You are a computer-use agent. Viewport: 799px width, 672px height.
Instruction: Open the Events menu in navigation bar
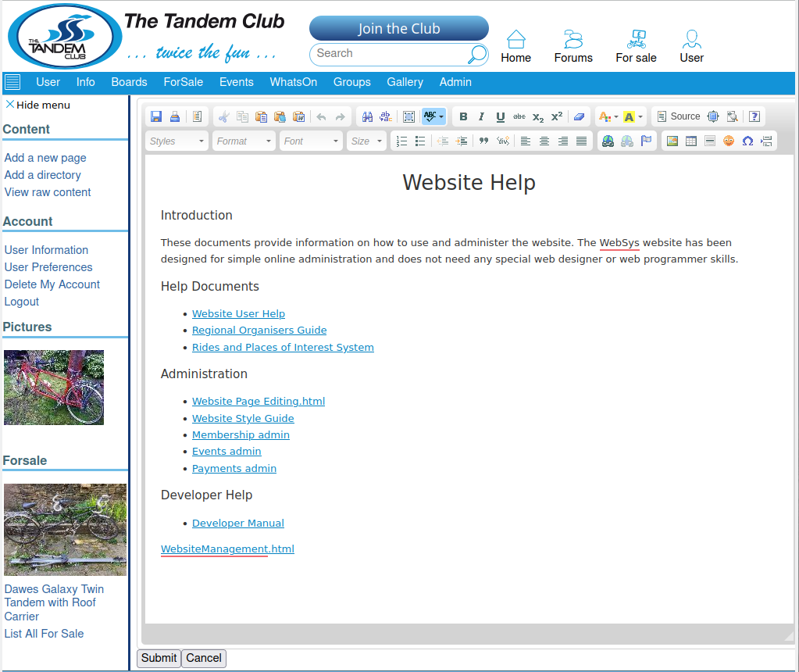(x=236, y=82)
